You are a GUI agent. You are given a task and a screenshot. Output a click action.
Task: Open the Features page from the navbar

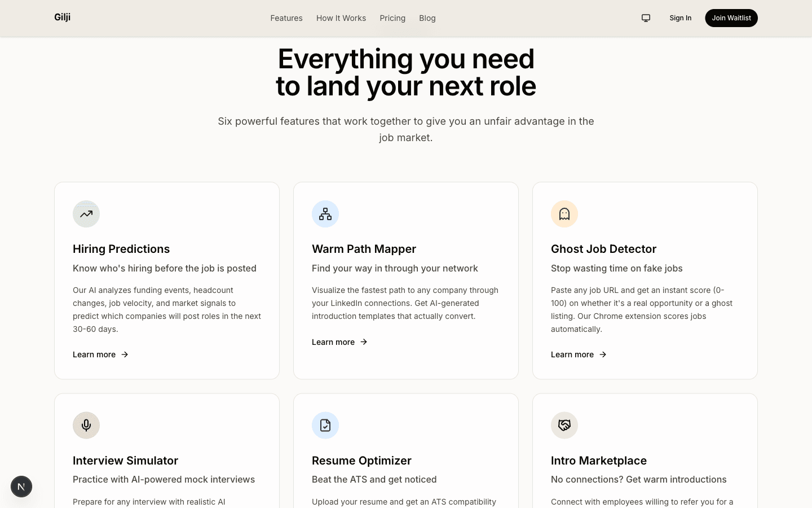[x=286, y=18]
